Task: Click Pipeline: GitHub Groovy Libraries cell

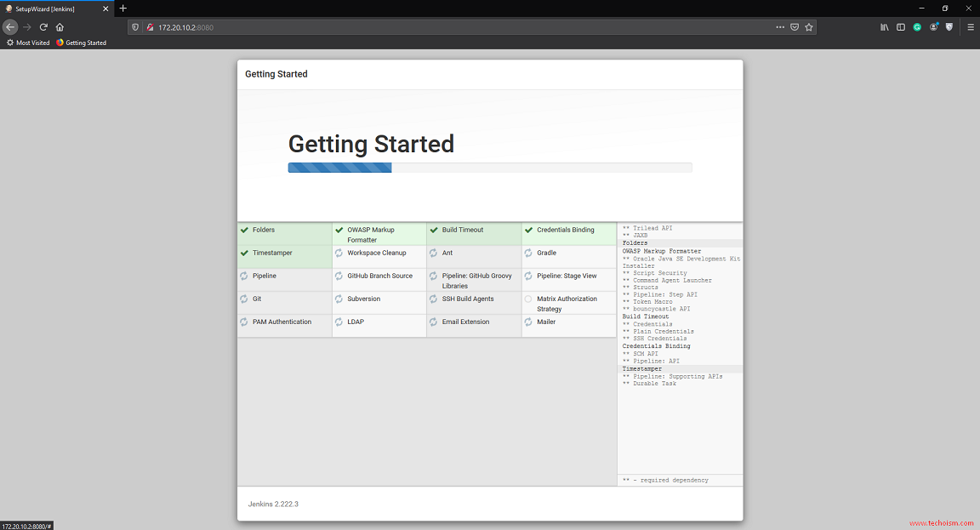Action: [475, 279]
